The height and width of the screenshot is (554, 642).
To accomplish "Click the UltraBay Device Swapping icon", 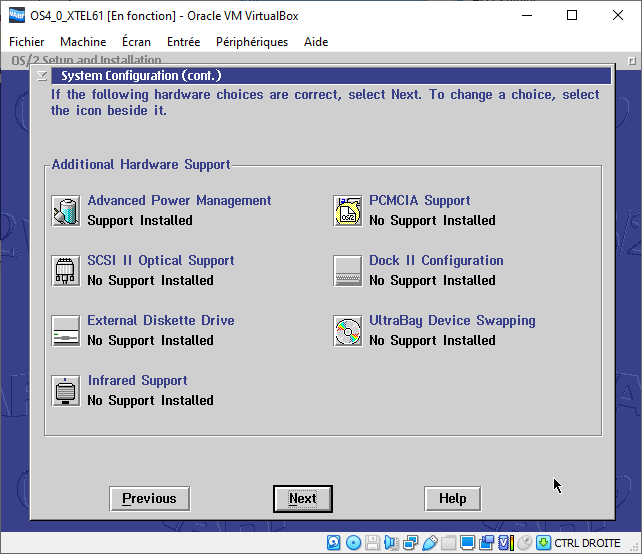I will [x=347, y=331].
